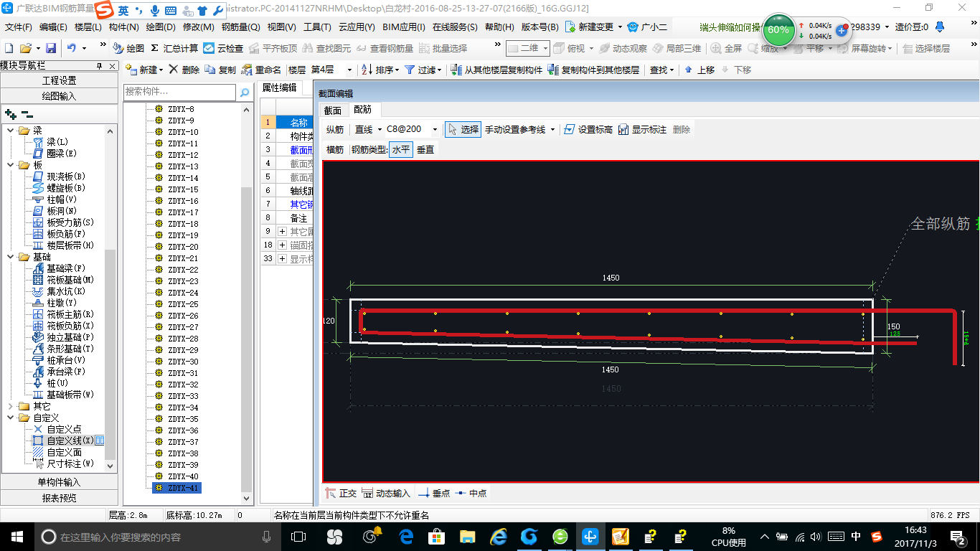
Task: Switch to 截面 tab
Action: 333,110
